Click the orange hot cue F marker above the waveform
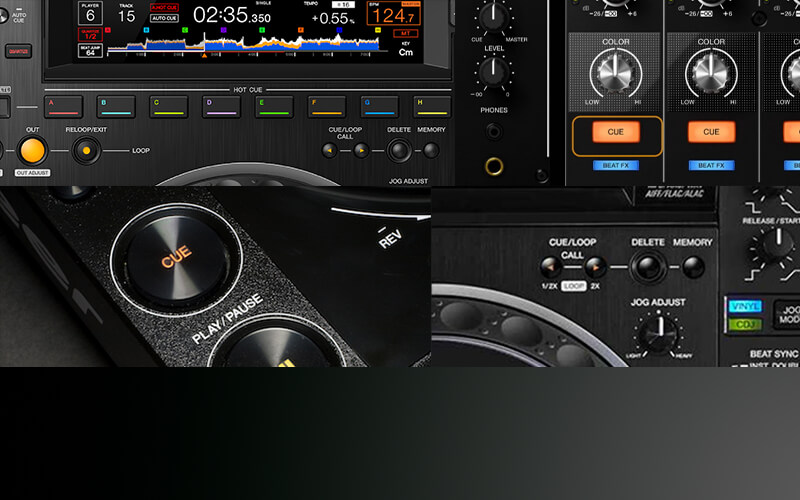Image resolution: width=800 pixels, height=500 pixels. click(301, 30)
